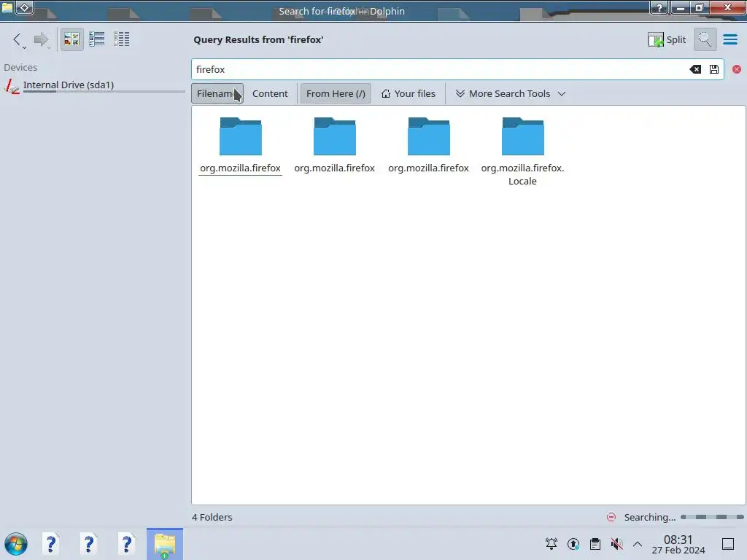Select Internal Drive (sda1) in Devices
This screenshot has width=747, height=560.
coord(94,85)
